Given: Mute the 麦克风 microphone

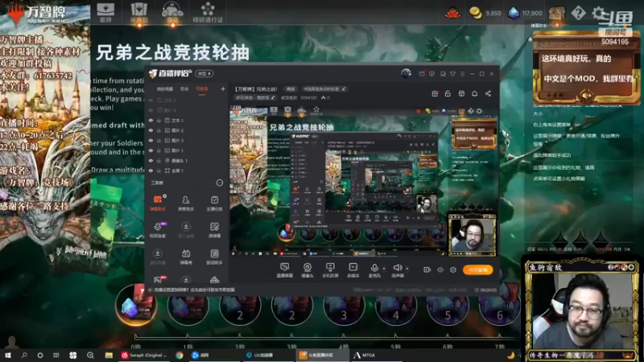Looking at the screenshot, I should tap(374, 270).
